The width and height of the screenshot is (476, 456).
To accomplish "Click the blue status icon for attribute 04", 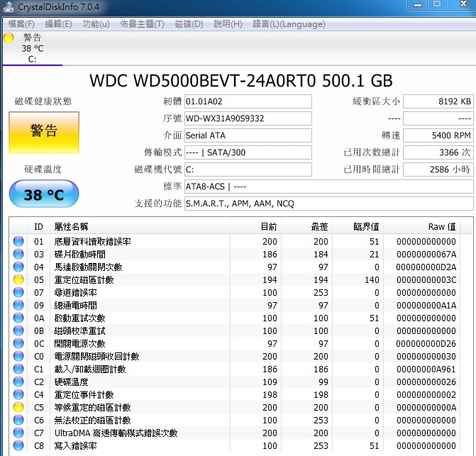I will pyautogui.click(x=18, y=267).
